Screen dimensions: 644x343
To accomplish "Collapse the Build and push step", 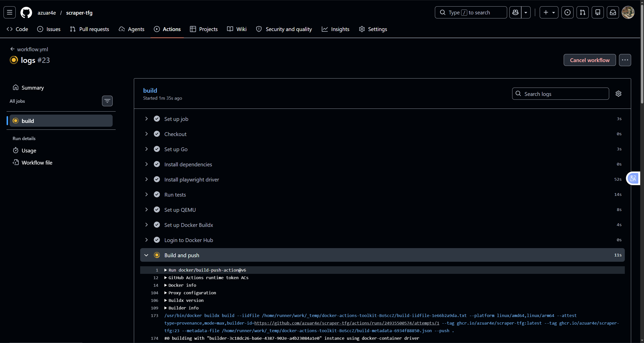I will coord(382,255).
